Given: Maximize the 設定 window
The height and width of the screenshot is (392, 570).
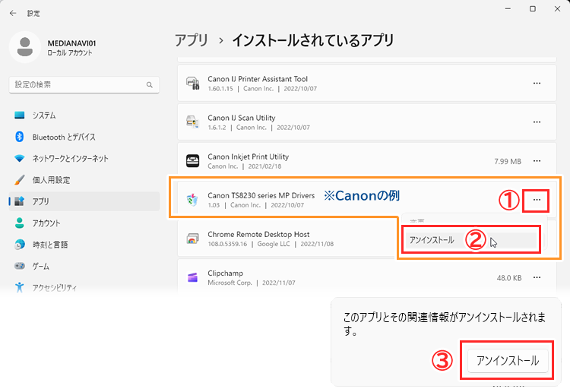Looking at the screenshot, I should (533, 8).
